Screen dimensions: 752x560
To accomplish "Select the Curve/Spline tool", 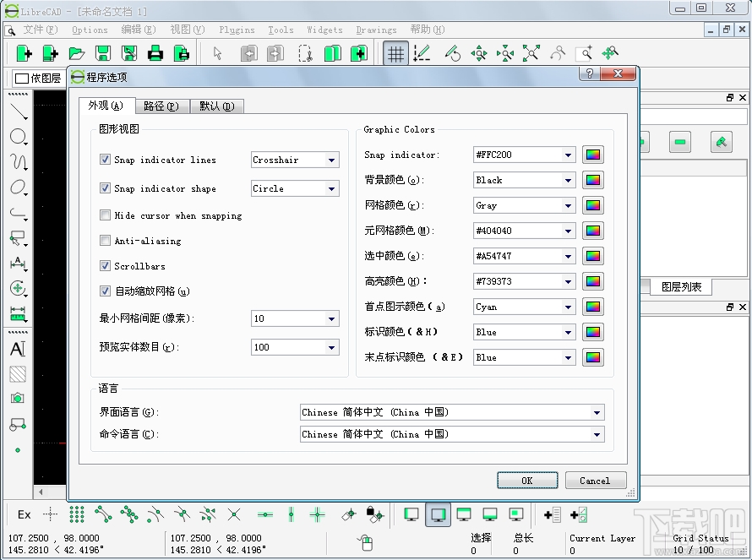I will tap(19, 162).
